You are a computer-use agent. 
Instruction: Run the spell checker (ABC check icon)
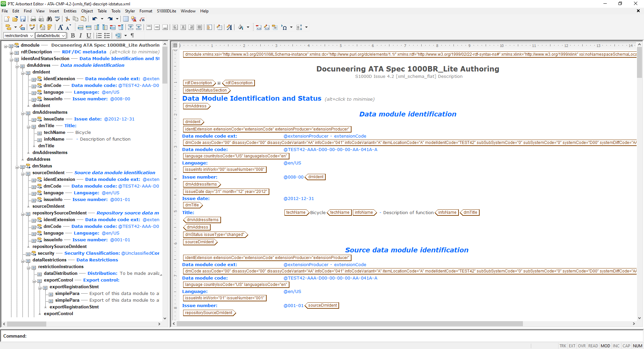coord(57,19)
